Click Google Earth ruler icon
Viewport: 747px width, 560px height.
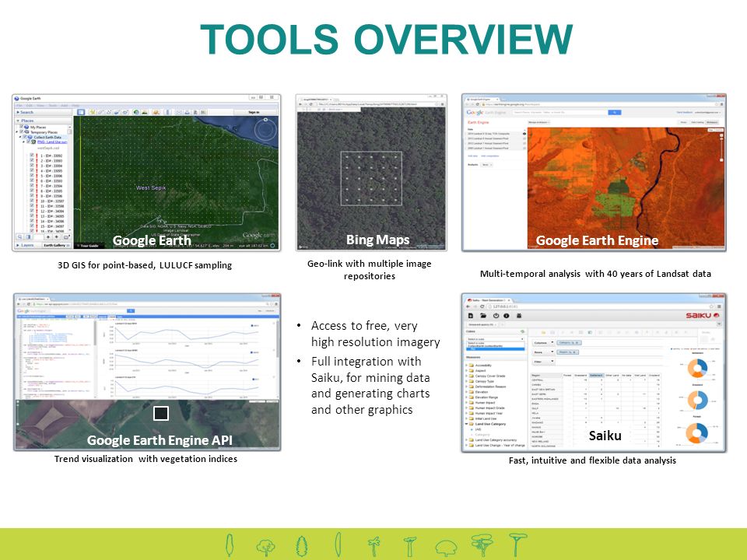pos(168,112)
